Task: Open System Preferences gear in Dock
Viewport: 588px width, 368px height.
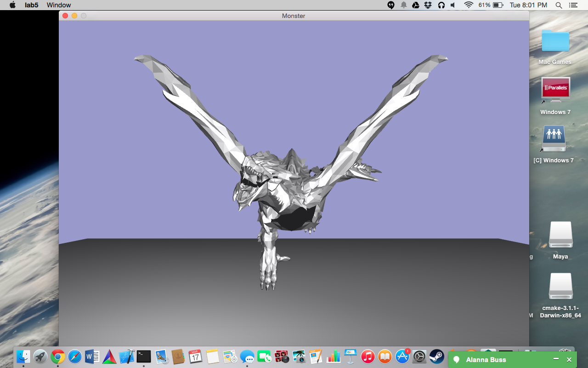Action: click(419, 356)
